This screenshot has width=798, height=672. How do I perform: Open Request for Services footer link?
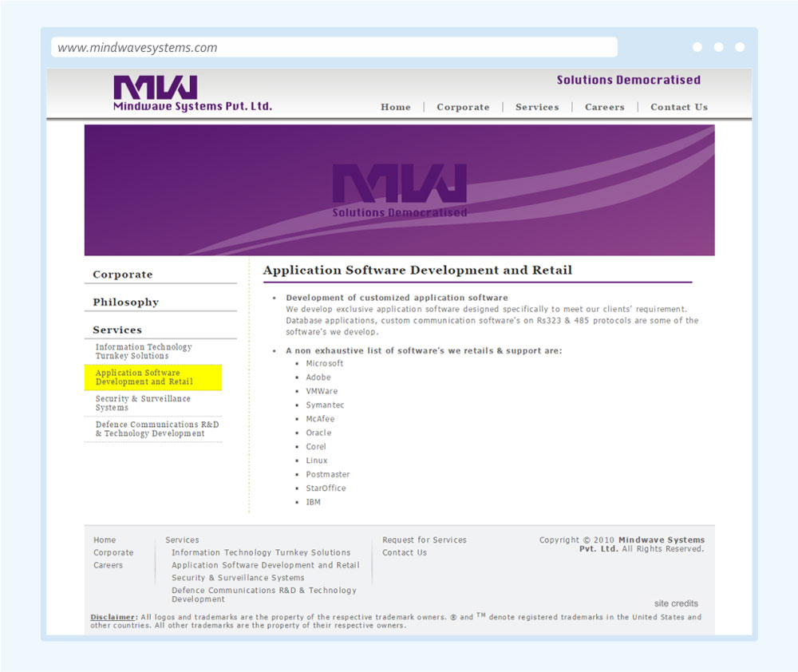pos(424,540)
